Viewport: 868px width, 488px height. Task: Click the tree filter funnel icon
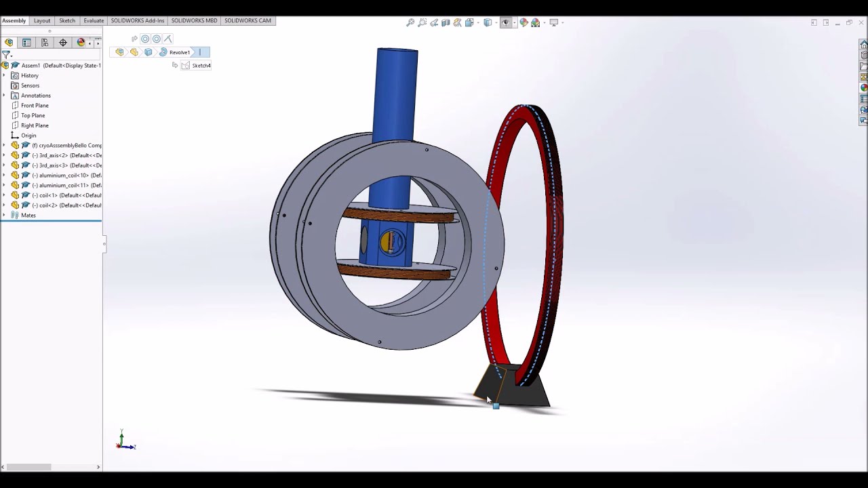point(5,54)
